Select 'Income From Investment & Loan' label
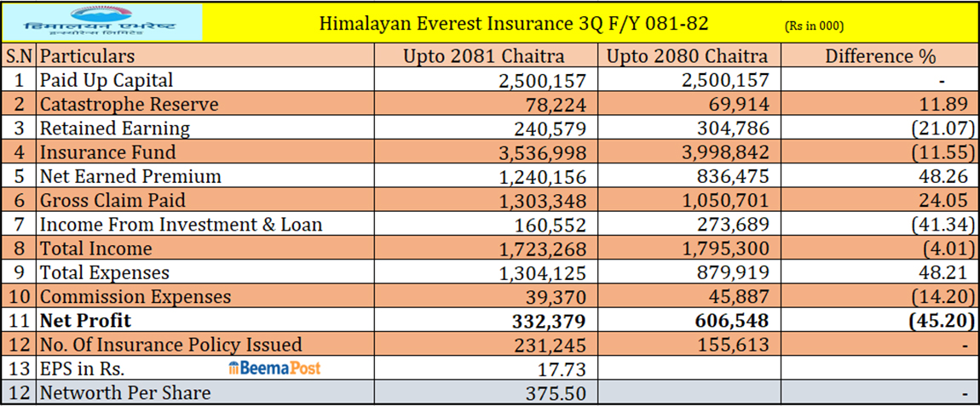Screen dimensions: 980x406 tap(182, 225)
